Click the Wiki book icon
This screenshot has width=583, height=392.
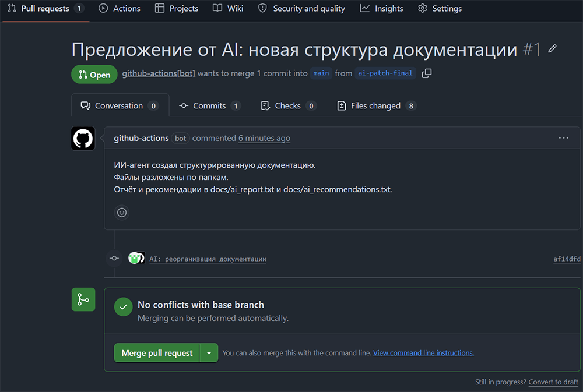tap(217, 8)
